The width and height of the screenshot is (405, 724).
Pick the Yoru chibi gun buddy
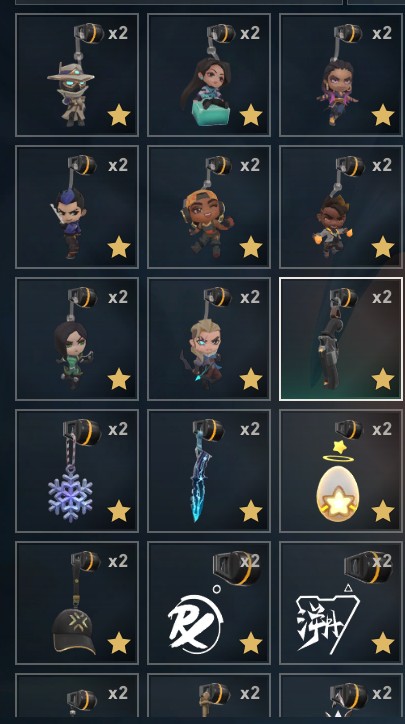pyautogui.click(x=77, y=207)
